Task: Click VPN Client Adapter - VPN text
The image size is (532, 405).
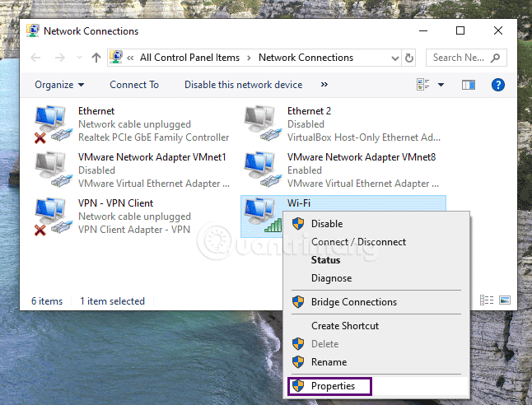Action: [134, 230]
